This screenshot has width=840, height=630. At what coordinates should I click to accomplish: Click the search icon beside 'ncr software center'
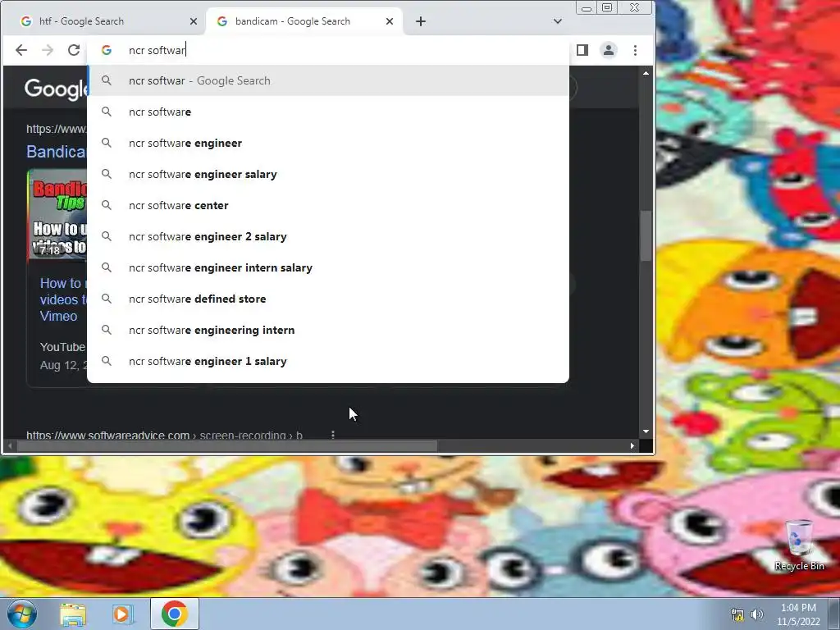coord(107,205)
